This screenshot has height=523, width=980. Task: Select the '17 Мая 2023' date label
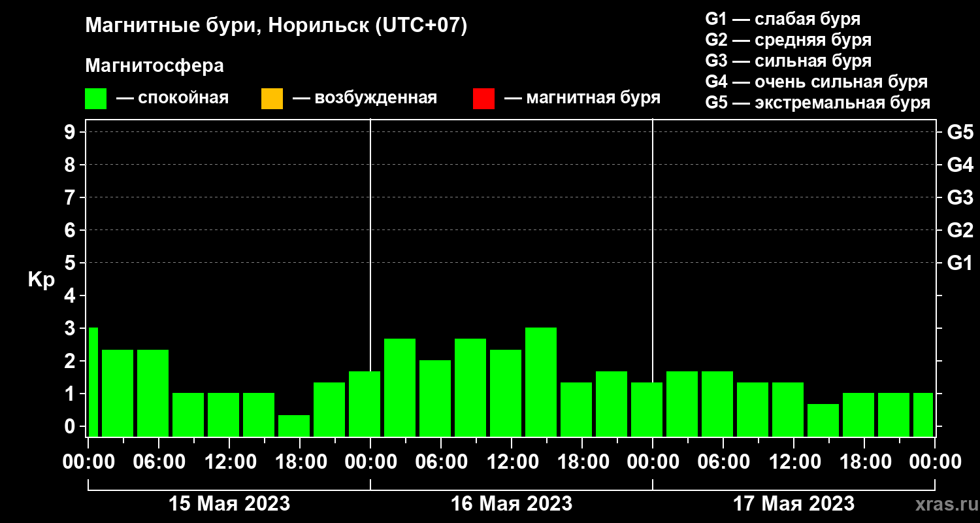point(794,504)
